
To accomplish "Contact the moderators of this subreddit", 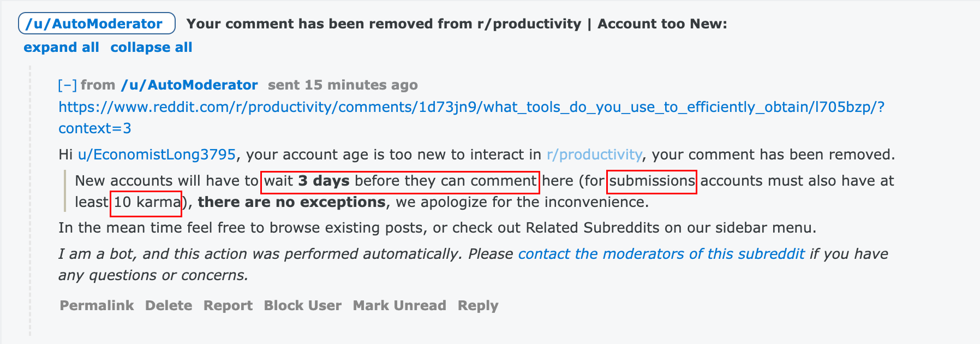I will coord(661,254).
